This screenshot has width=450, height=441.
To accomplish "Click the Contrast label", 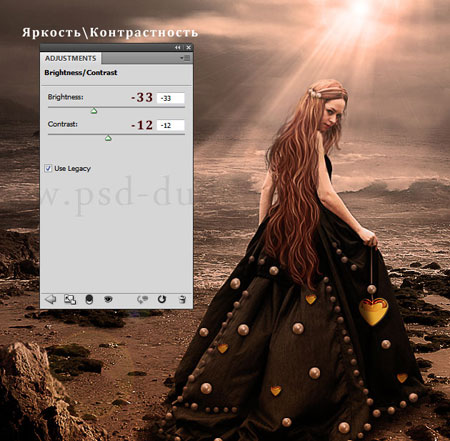I will 63,124.
